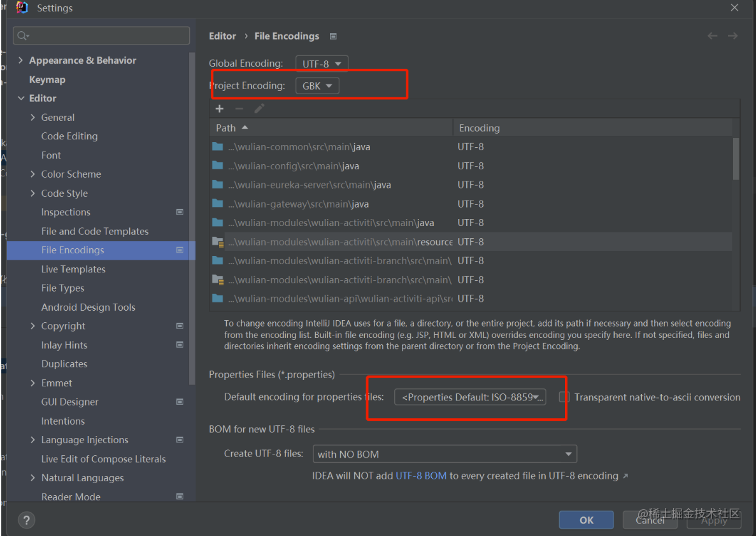Click the Cancel button
The height and width of the screenshot is (536, 756).
point(650,520)
